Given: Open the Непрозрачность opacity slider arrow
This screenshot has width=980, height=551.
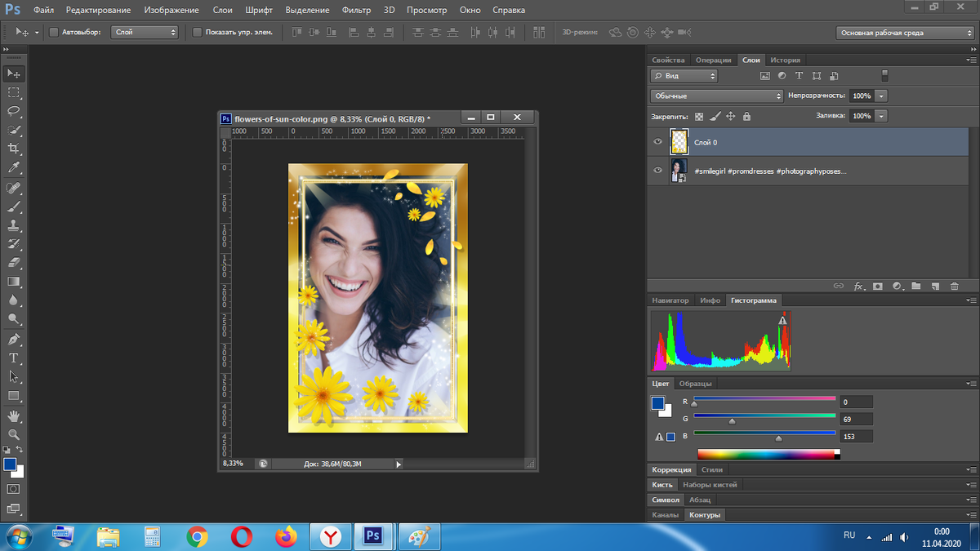Looking at the screenshot, I should coord(881,96).
